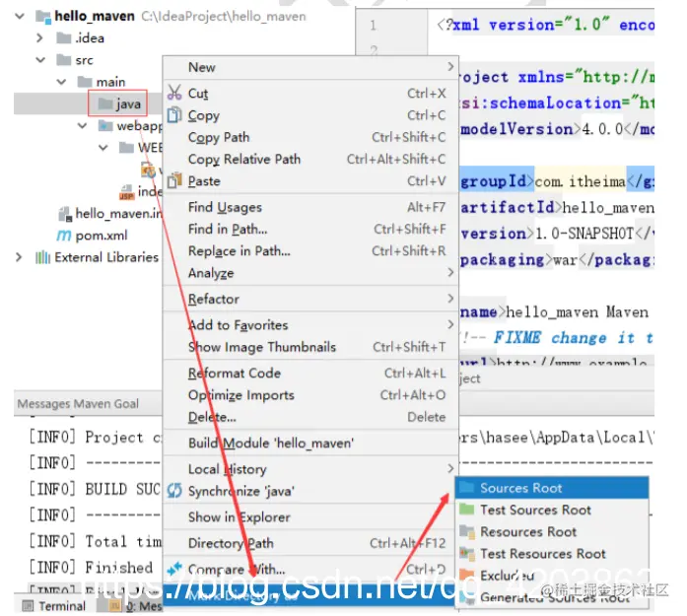Click the BUILD SUC log line
The image size is (687, 616).
coord(95,489)
